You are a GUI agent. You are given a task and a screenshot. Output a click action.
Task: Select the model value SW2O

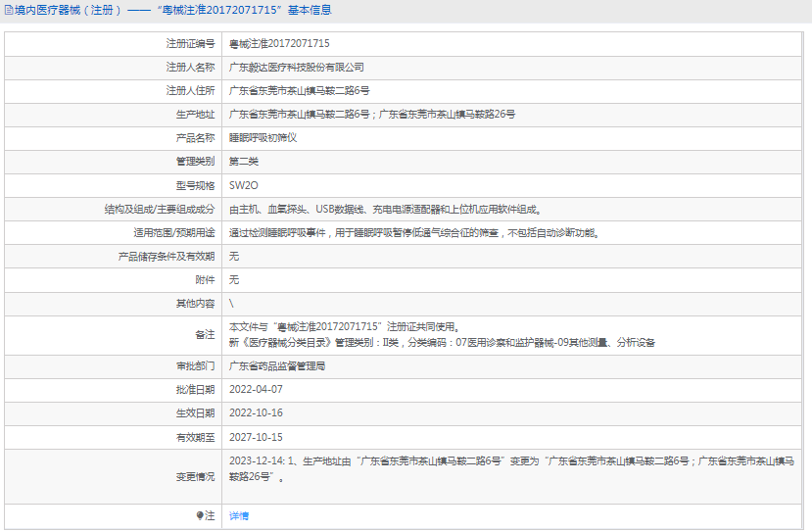(x=243, y=185)
